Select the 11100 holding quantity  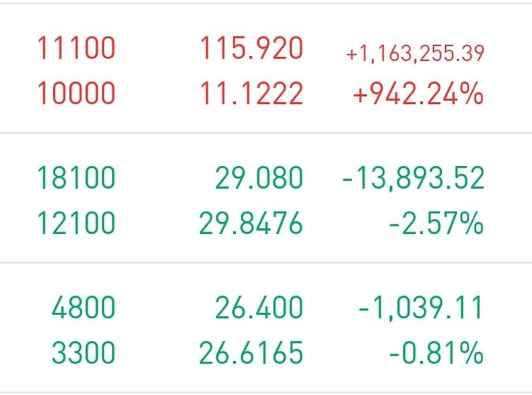[x=77, y=48]
